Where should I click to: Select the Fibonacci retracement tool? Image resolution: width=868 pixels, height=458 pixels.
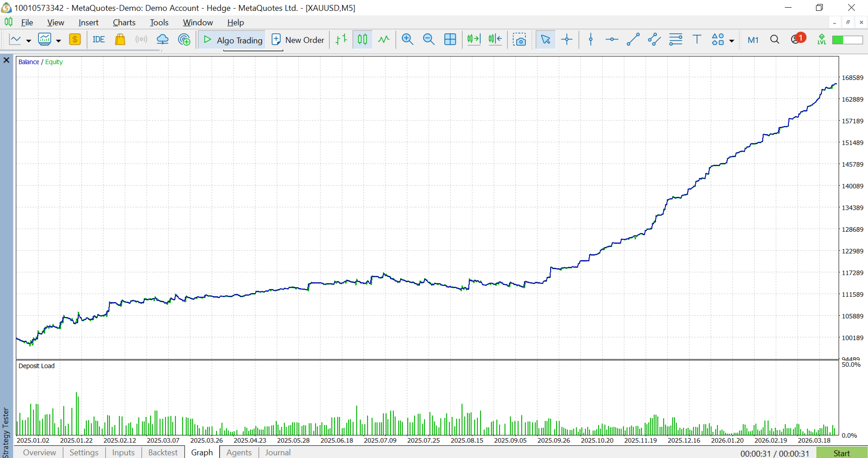675,40
